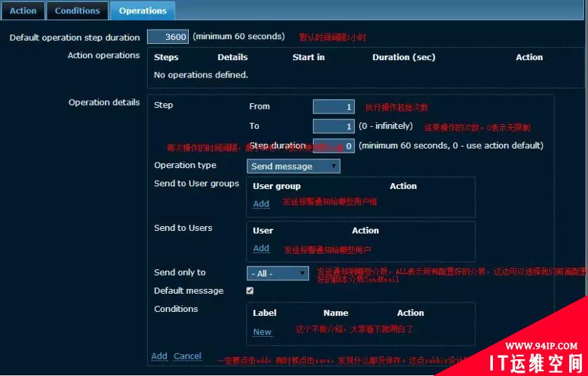Click the Step To input field
Viewport: 588px width, 376px height.
click(333, 126)
